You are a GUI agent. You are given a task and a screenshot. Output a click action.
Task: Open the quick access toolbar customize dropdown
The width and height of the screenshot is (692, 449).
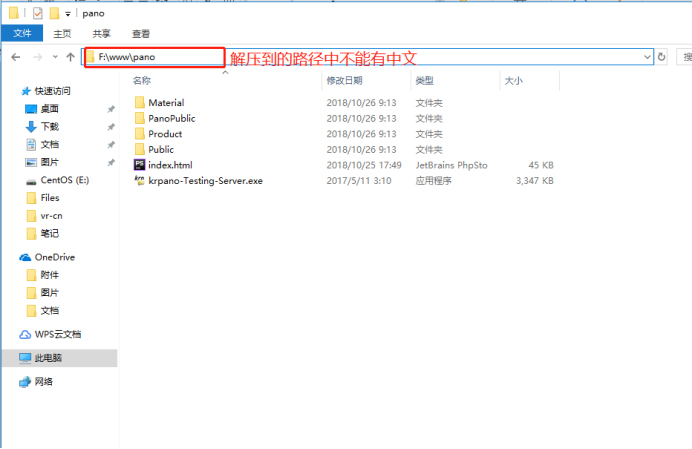click(68, 14)
